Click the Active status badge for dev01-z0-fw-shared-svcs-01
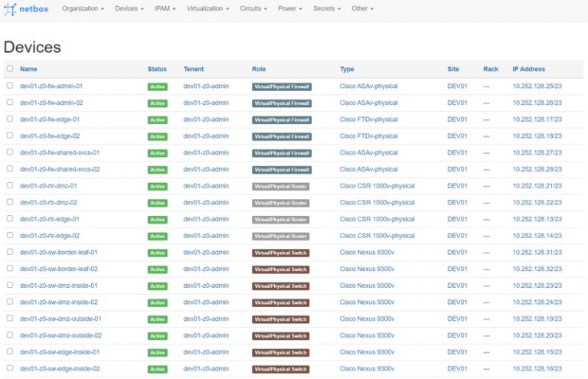The width and height of the screenshot is (588, 379). [157, 153]
